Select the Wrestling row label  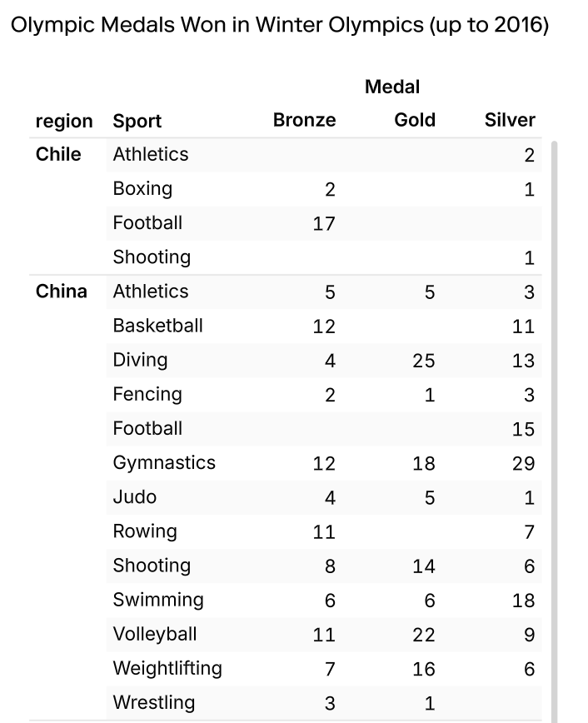click(154, 702)
